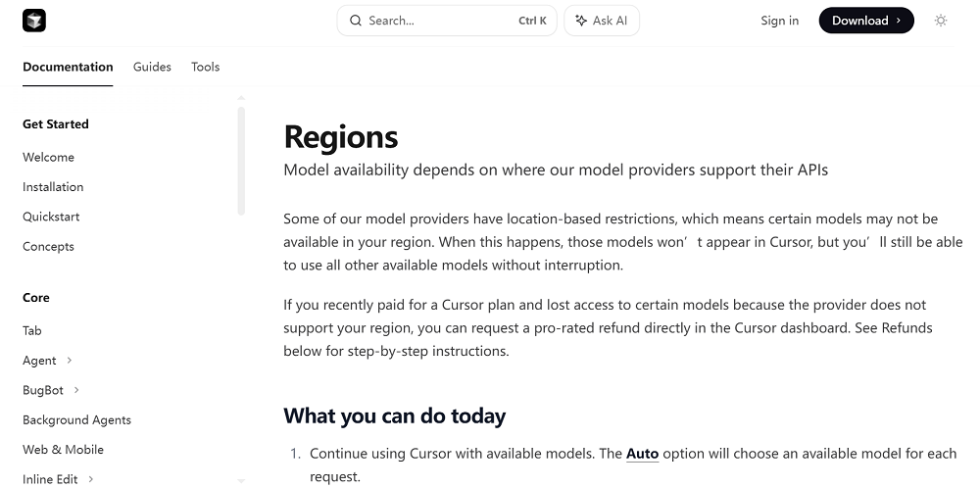Click the magnifying glass search icon
The image size is (980, 488).
[x=356, y=21]
